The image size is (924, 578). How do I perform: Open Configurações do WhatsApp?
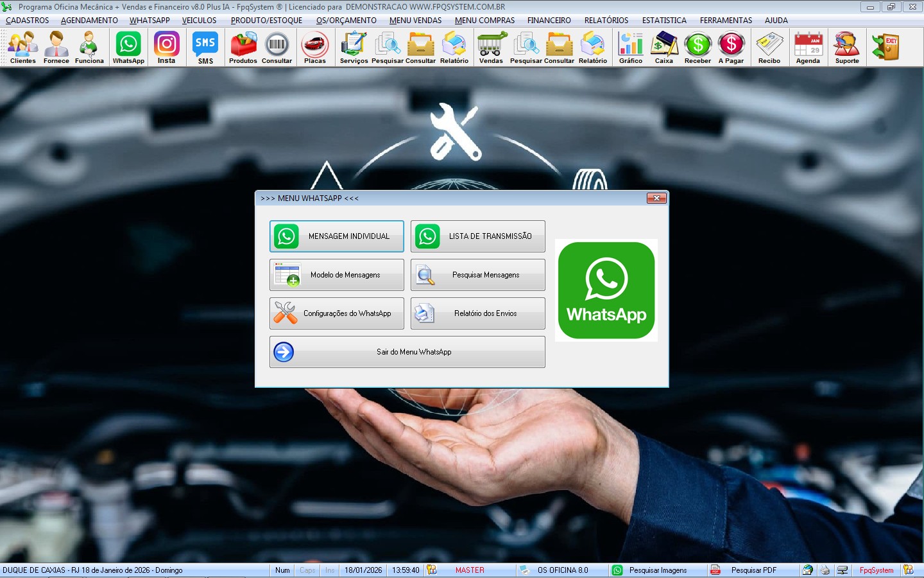point(336,313)
